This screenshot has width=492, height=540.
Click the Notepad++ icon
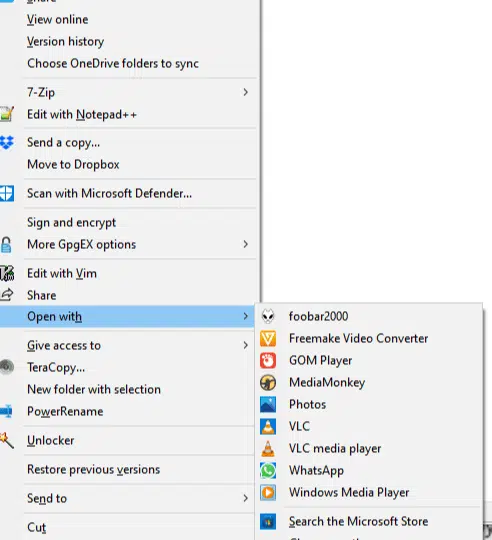click(7, 114)
